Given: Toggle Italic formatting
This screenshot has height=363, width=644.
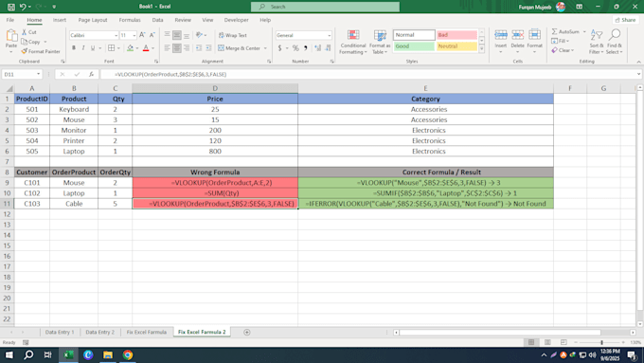Looking at the screenshot, I should point(83,48).
